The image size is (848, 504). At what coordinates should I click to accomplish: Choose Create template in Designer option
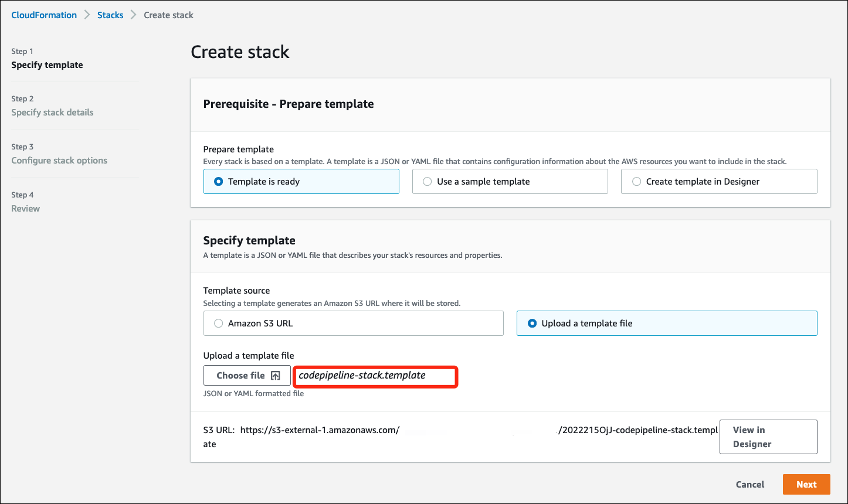point(636,182)
